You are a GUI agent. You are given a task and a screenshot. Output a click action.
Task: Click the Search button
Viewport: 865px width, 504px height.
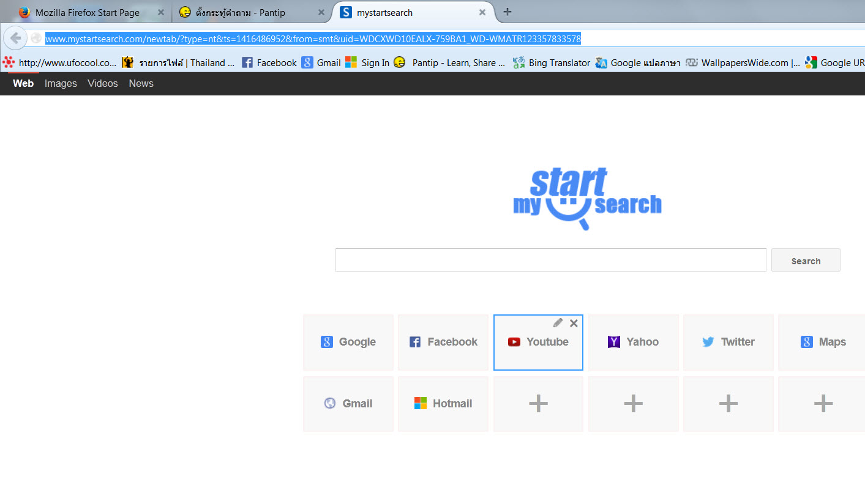(806, 260)
